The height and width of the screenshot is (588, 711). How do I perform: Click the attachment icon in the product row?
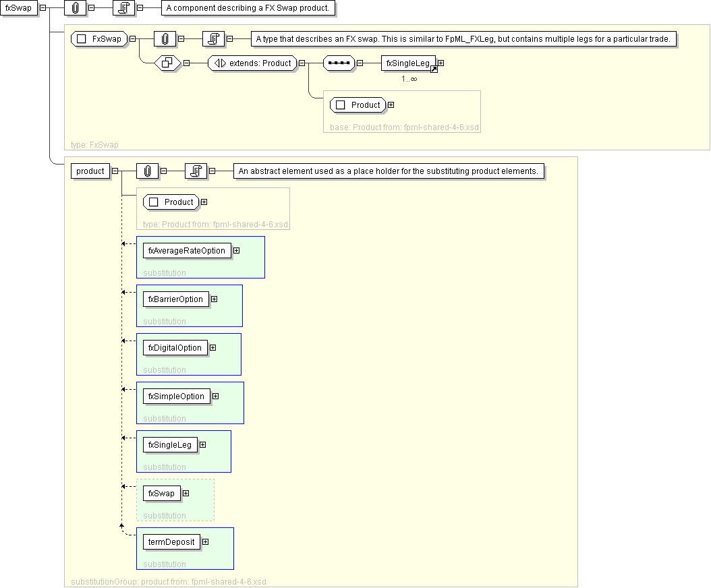tap(147, 171)
